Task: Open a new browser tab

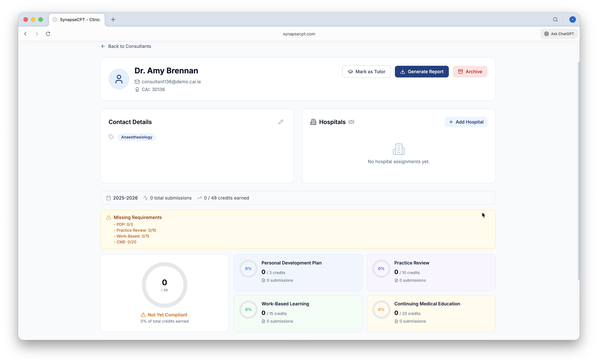Action: point(113,20)
